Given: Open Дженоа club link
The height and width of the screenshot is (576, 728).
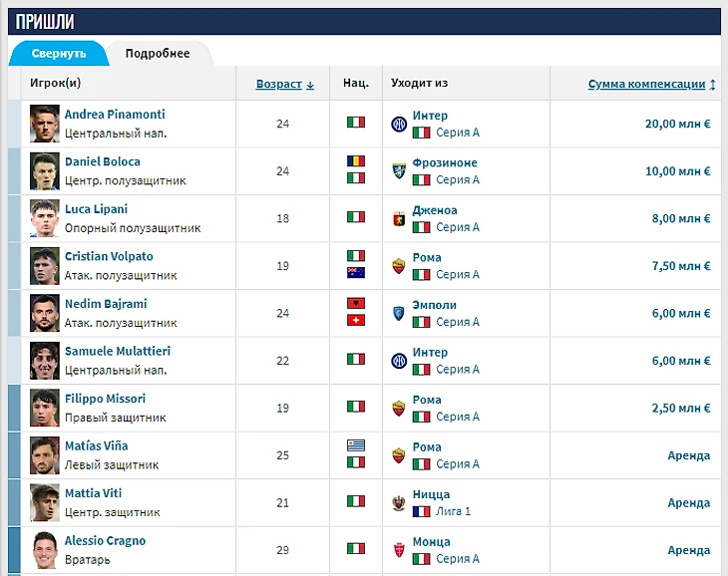Looking at the screenshot, I should point(435,210).
